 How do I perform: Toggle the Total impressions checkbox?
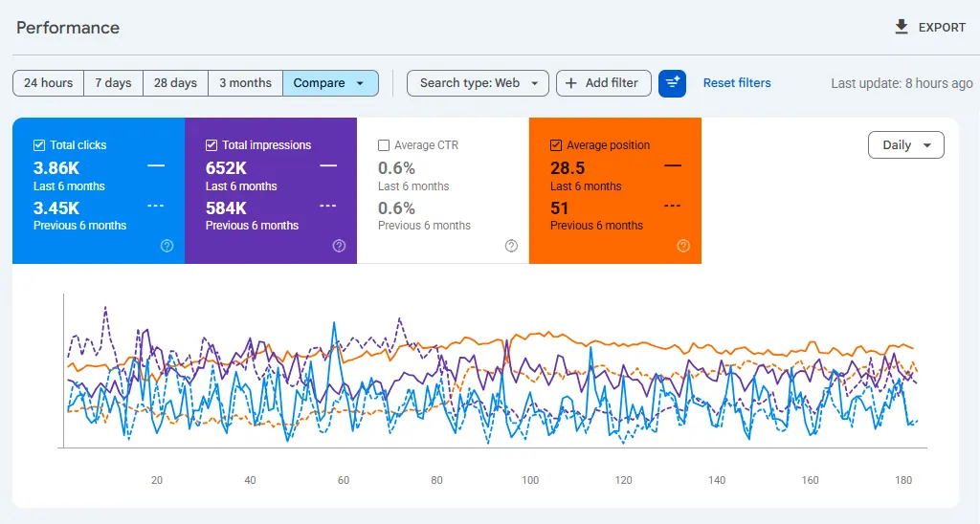point(212,145)
